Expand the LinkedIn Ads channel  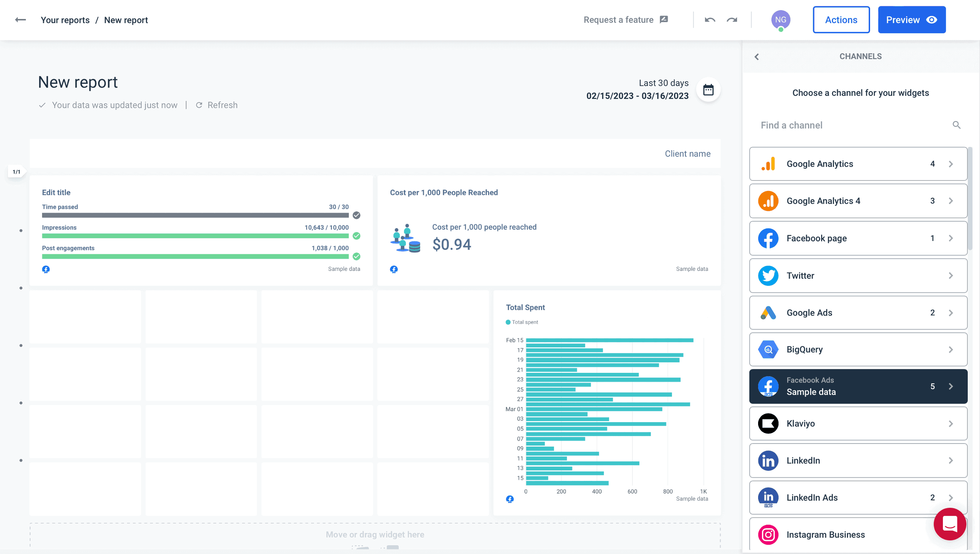951,497
